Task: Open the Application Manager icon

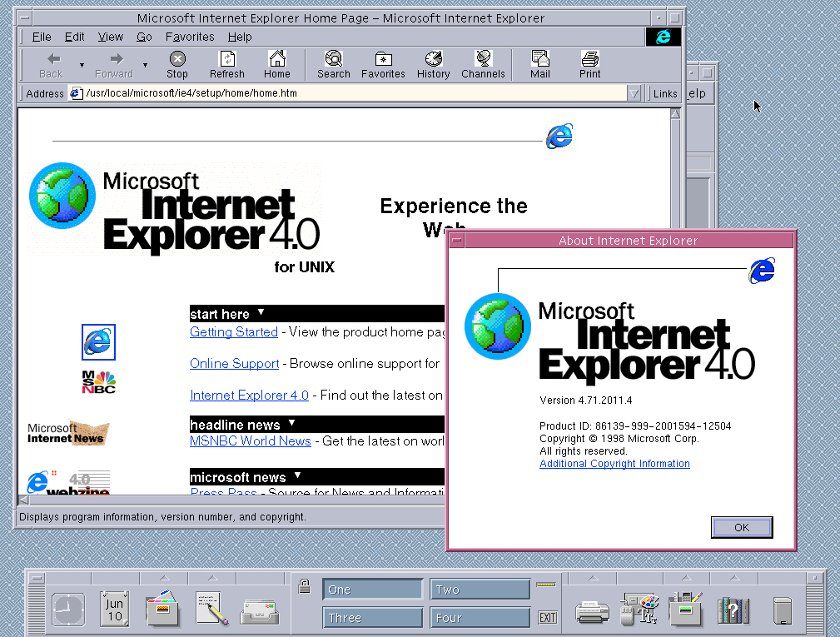Action: coord(686,608)
